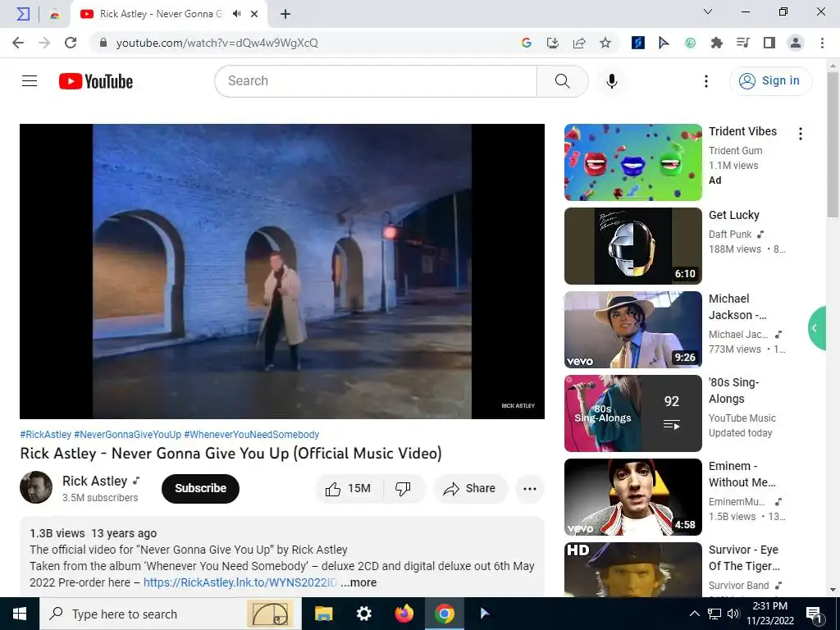
Task: Switch to the second pinned tab
Action: coord(54,14)
